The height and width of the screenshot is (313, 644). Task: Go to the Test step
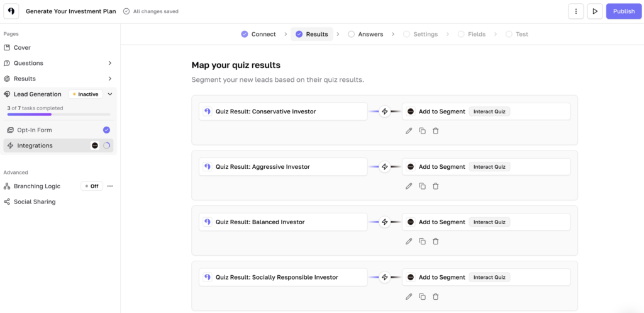point(517,34)
